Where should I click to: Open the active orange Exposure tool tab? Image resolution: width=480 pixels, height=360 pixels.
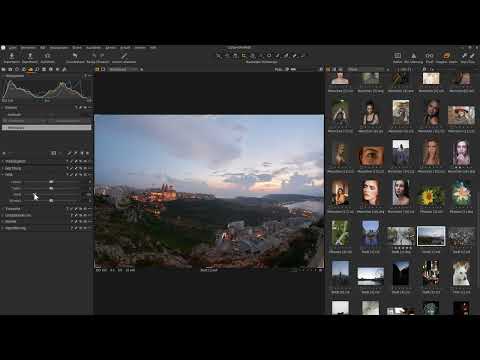click(30, 69)
